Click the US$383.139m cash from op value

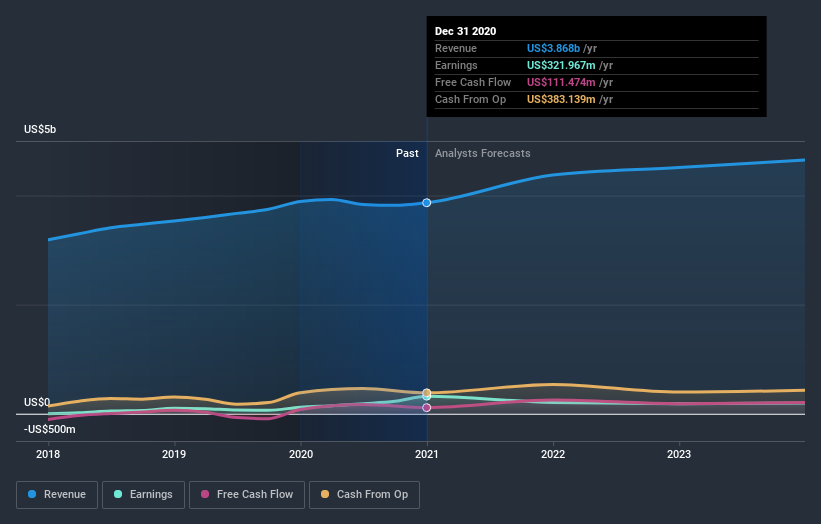click(x=561, y=99)
